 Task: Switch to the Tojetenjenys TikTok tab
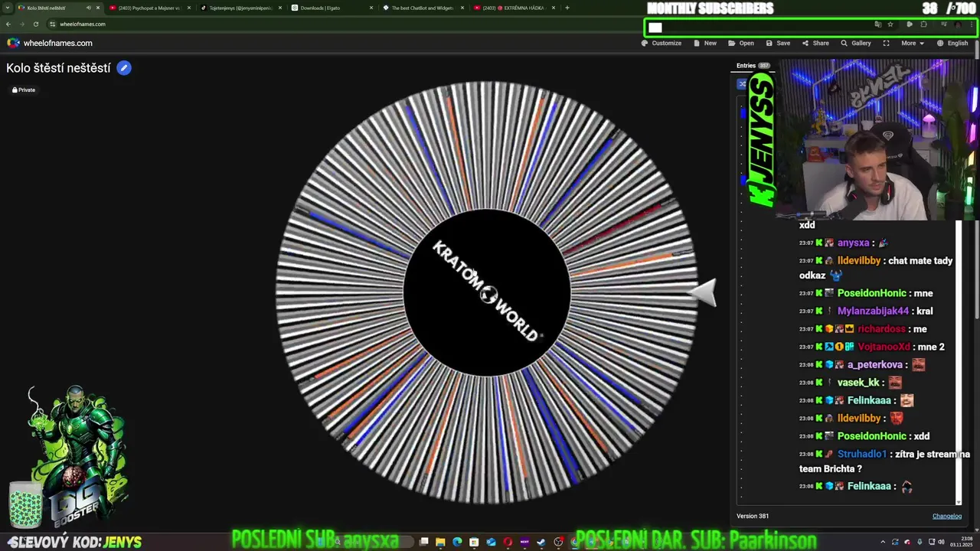coord(240,8)
